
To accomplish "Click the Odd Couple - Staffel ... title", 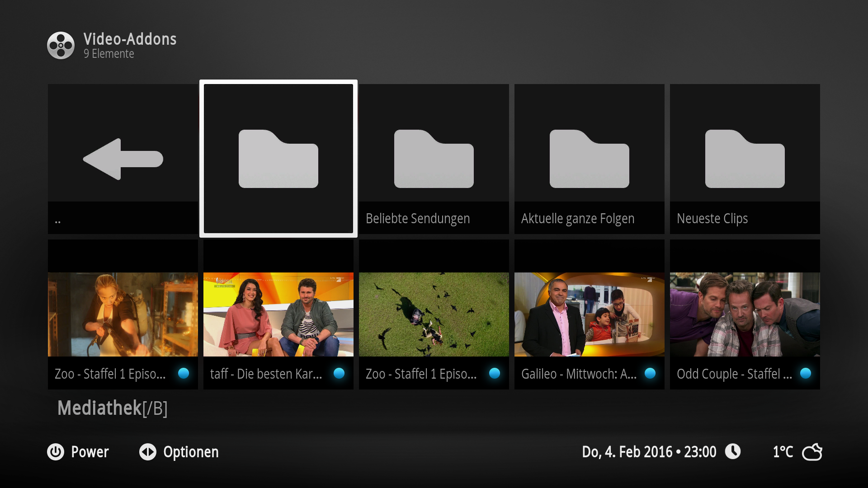I will pyautogui.click(x=734, y=374).
